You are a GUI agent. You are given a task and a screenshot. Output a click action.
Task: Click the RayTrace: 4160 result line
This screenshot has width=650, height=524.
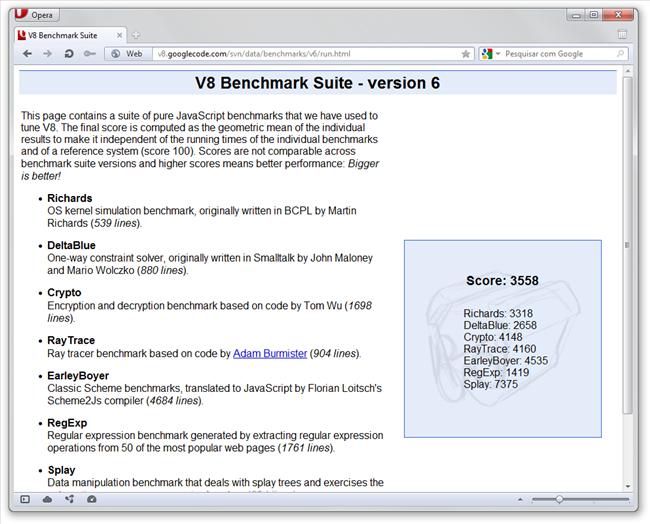click(500, 349)
